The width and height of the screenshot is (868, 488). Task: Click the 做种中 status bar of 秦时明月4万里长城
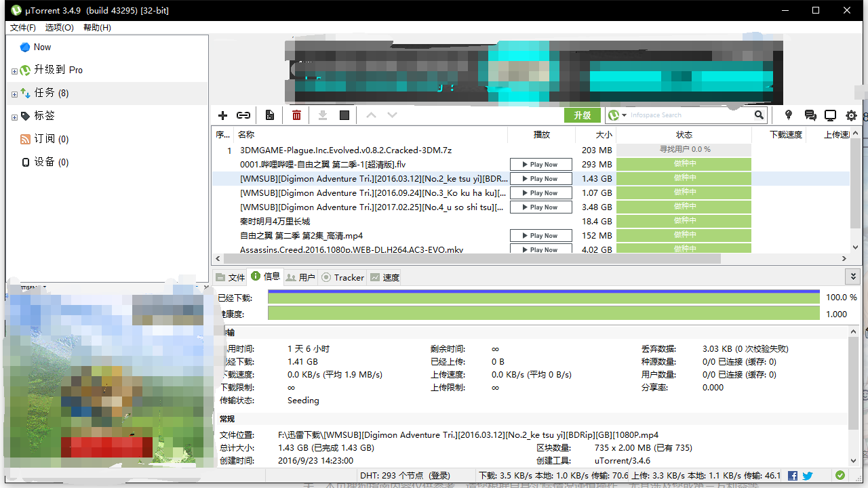(x=684, y=221)
